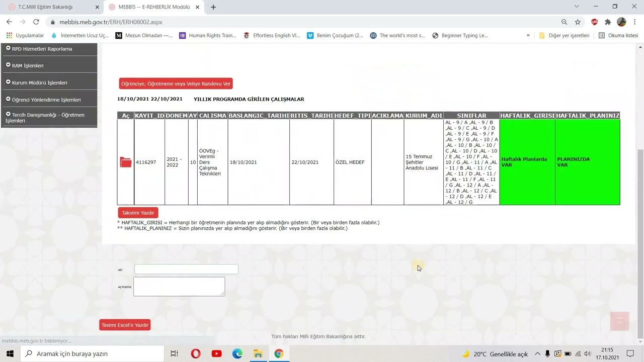Click the volume speaker tray icon
This screenshot has height=362, width=644.
point(587,353)
